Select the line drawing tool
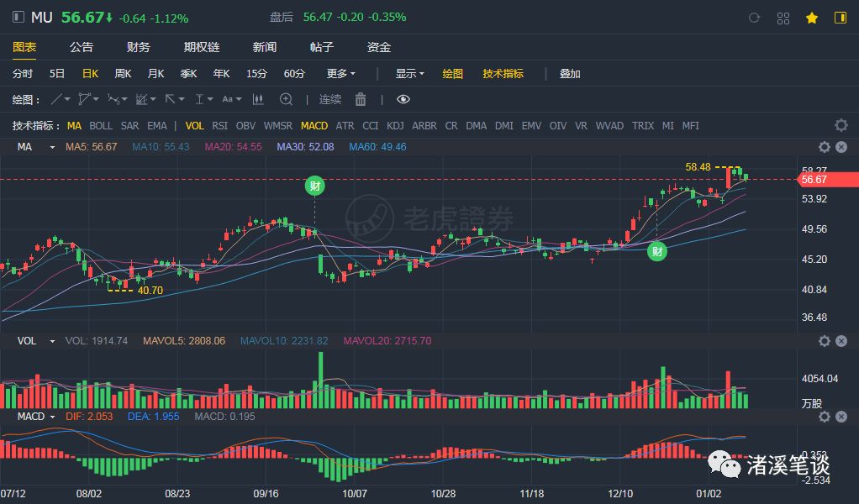 click(55, 100)
